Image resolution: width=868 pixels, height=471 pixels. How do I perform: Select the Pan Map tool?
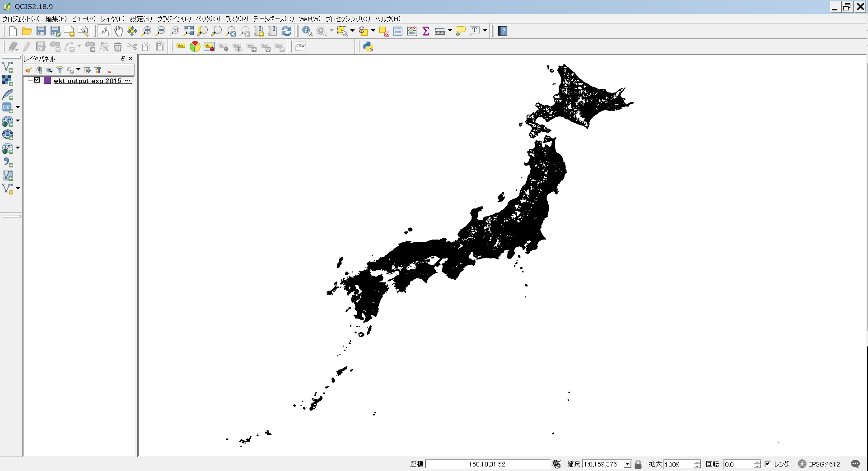119,31
